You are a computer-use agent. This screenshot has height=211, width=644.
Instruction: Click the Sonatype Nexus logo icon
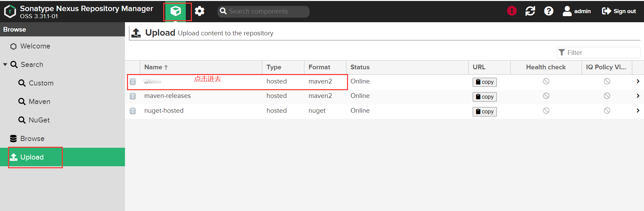[10, 11]
